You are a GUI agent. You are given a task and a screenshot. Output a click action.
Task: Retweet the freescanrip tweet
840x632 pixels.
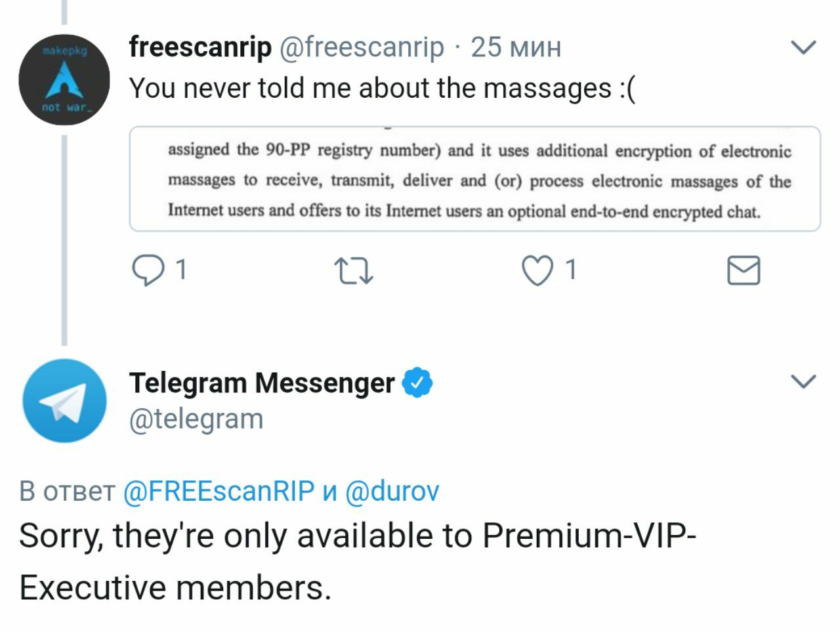[354, 270]
